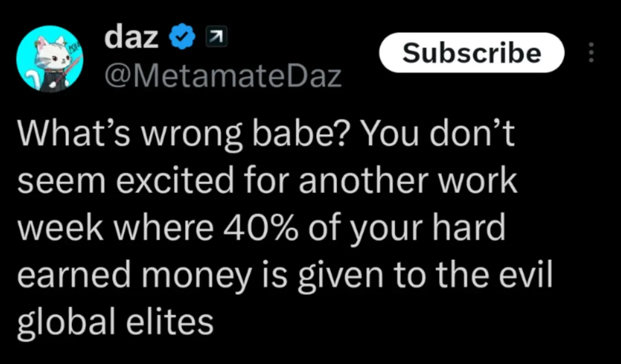Screen dimensions: 621x364
Task: Open daz's cat profile picture
Action: click(x=50, y=59)
